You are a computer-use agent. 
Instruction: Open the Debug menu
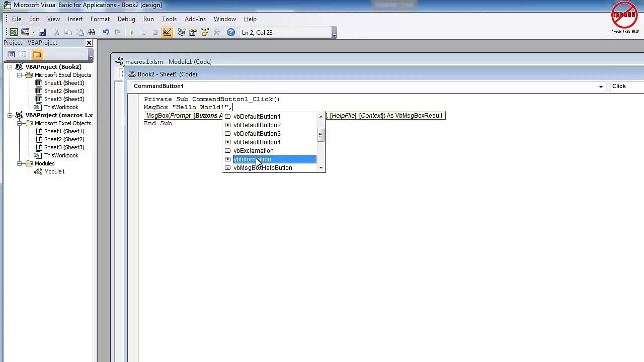(126, 19)
